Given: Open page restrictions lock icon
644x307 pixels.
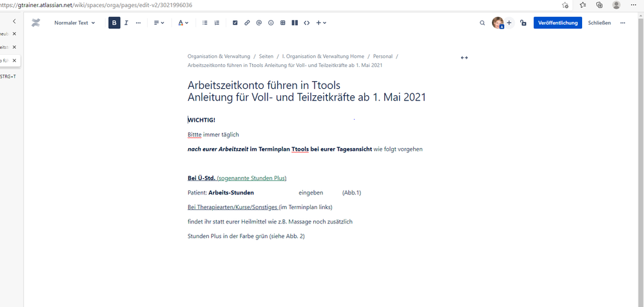Looking at the screenshot, I should point(523,23).
